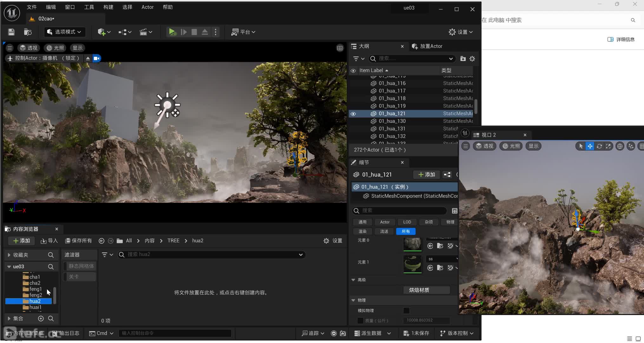Click the outliner search field
This screenshot has width=644, height=343.
[412, 59]
